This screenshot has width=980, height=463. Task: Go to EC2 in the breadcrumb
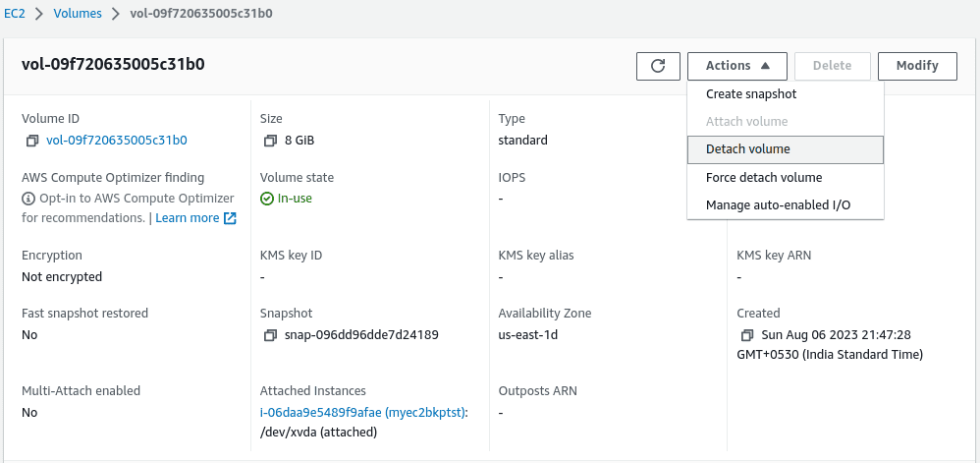tap(15, 13)
